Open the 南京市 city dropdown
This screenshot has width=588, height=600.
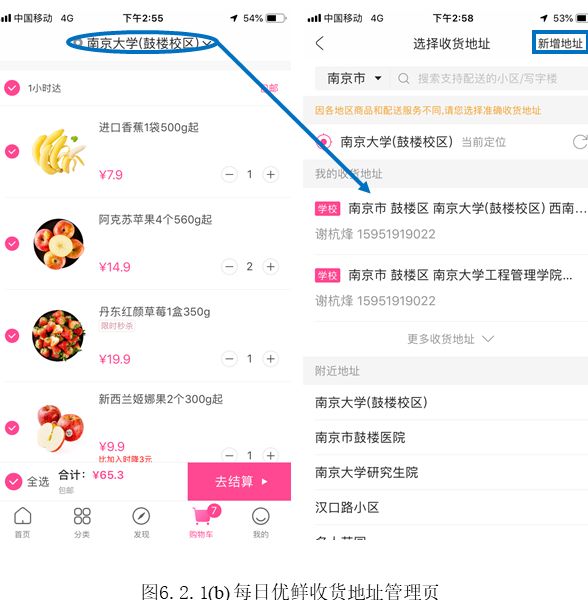coord(353,78)
